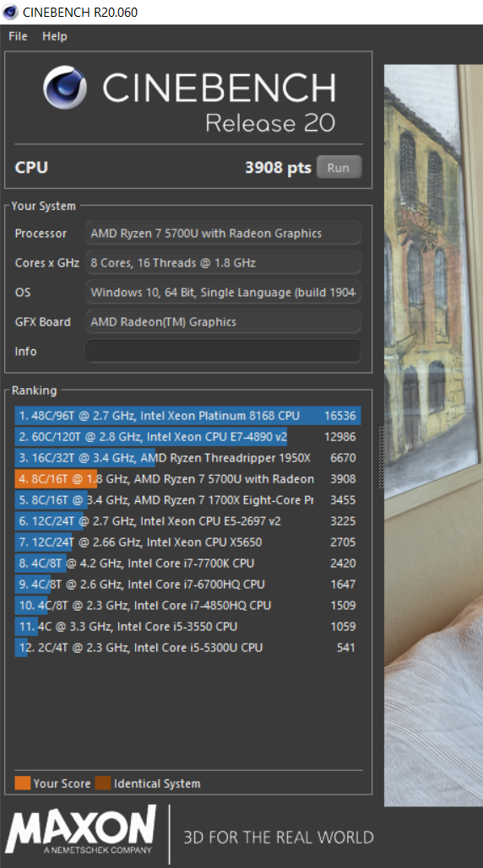
Task: Select the Ryzen Threadripper 1950X ranking row
Action: click(x=187, y=458)
